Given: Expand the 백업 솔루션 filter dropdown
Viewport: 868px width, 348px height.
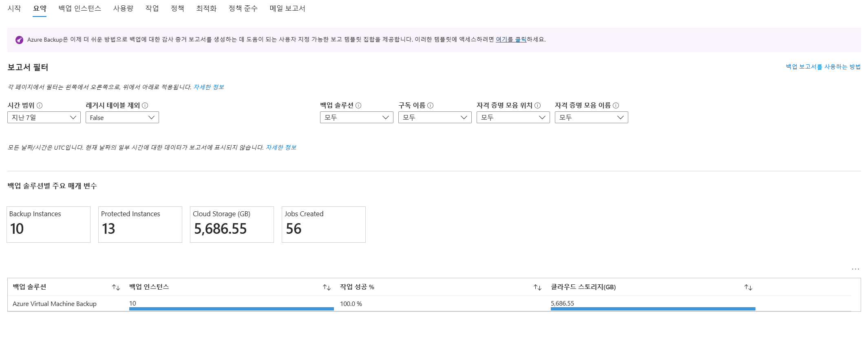Looking at the screenshot, I should [357, 117].
